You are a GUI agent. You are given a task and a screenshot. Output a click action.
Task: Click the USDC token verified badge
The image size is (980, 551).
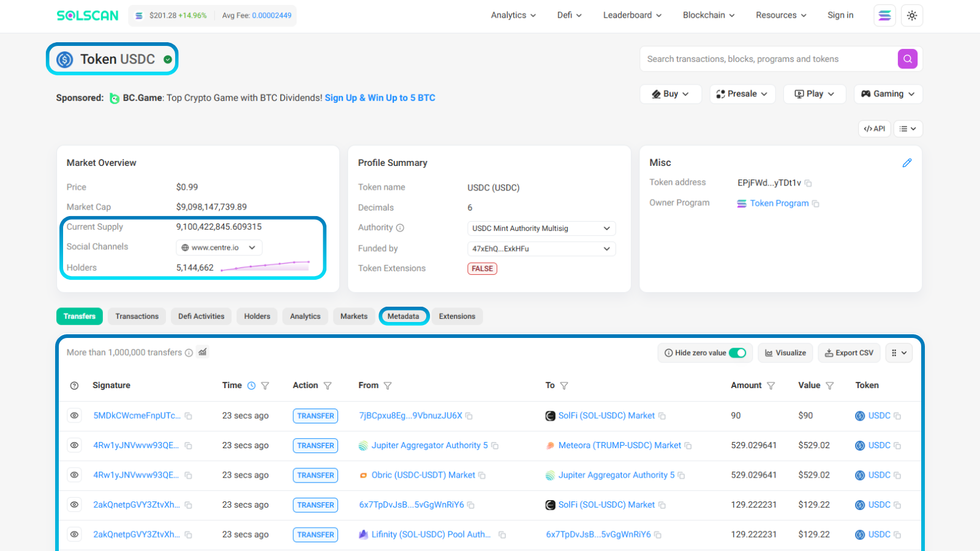(168, 59)
